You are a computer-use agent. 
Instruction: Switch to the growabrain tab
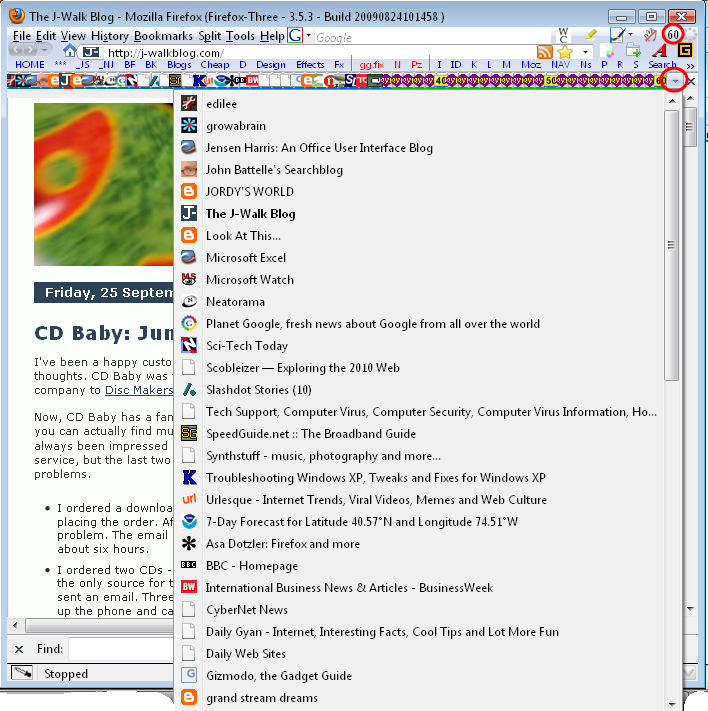pyautogui.click(x=419, y=126)
